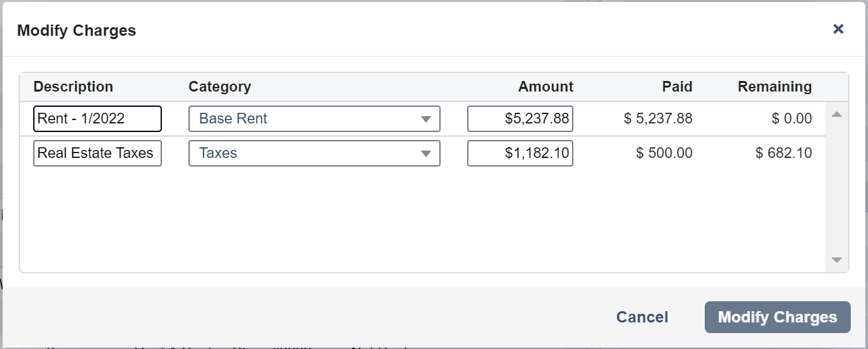
Task: Click the Modify Charges submit button
Action: point(778,317)
